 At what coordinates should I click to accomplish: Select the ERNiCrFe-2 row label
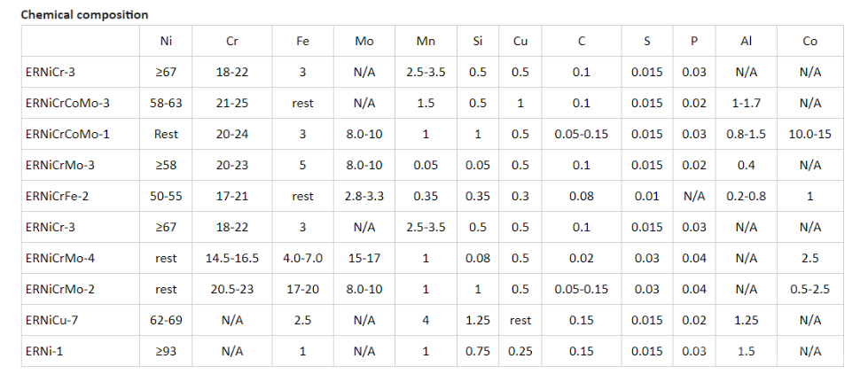pos(60,196)
